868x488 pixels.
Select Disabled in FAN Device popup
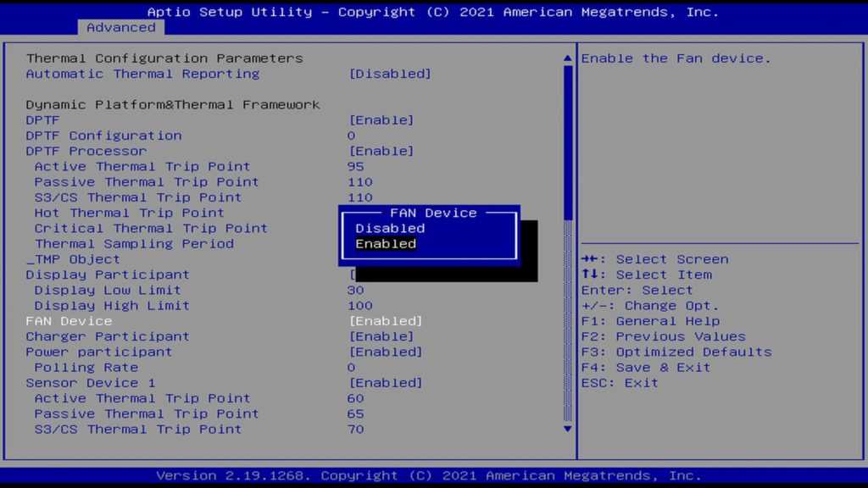(390, 228)
